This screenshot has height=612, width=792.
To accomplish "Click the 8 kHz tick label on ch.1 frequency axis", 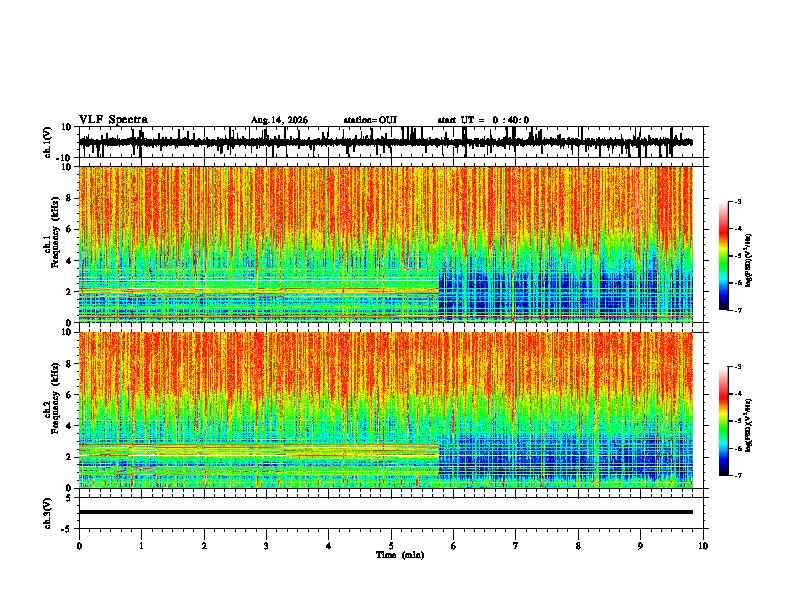I will pyautogui.click(x=70, y=198).
